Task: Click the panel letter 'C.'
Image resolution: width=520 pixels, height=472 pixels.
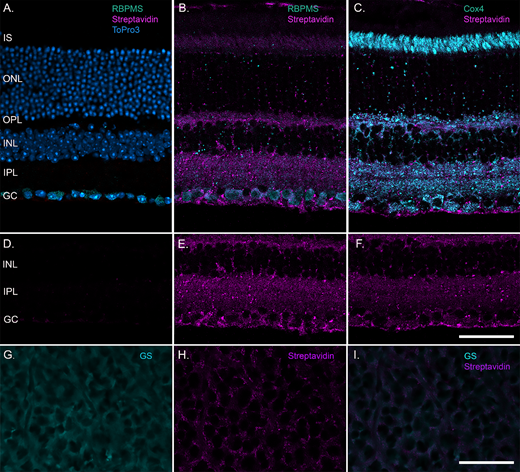Action: pyautogui.click(x=359, y=8)
